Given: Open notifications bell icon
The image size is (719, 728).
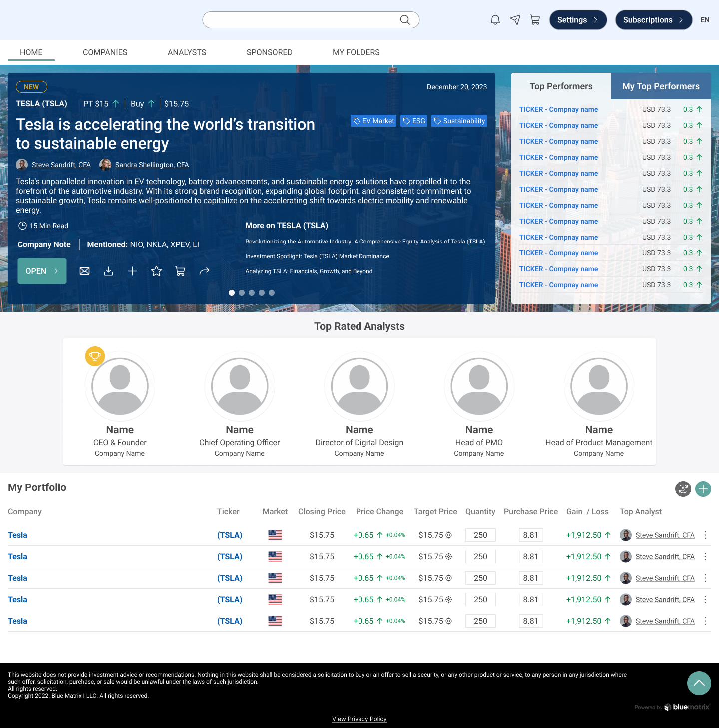Looking at the screenshot, I should coord(495,20).
